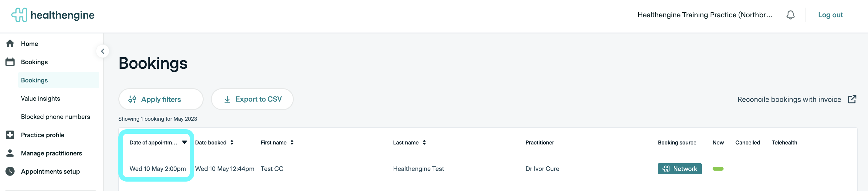Click the green New status indicator
The height and width of the screenshot is (191, 868).
[x=718, y=169]
